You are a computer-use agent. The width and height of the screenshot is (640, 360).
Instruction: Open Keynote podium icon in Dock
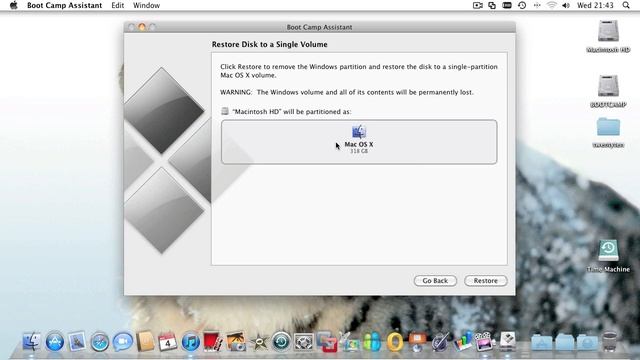pos(417,342)
